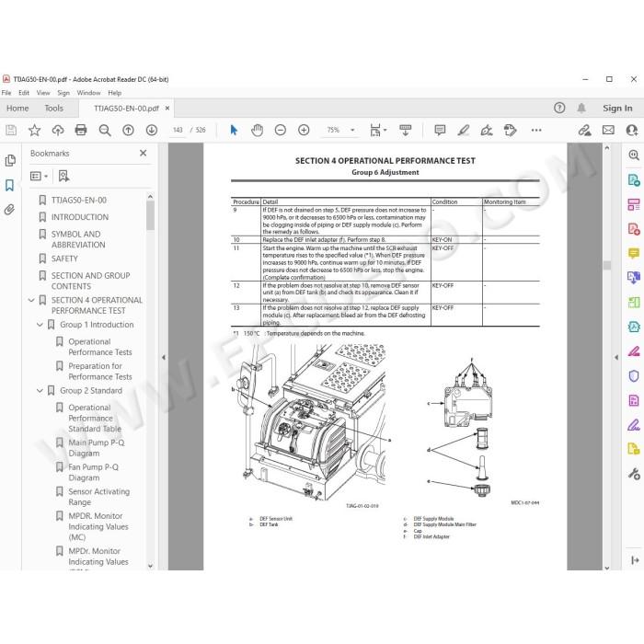
Task: Open the INTRODUCTION bookmark
Action: tap(80, 217)
